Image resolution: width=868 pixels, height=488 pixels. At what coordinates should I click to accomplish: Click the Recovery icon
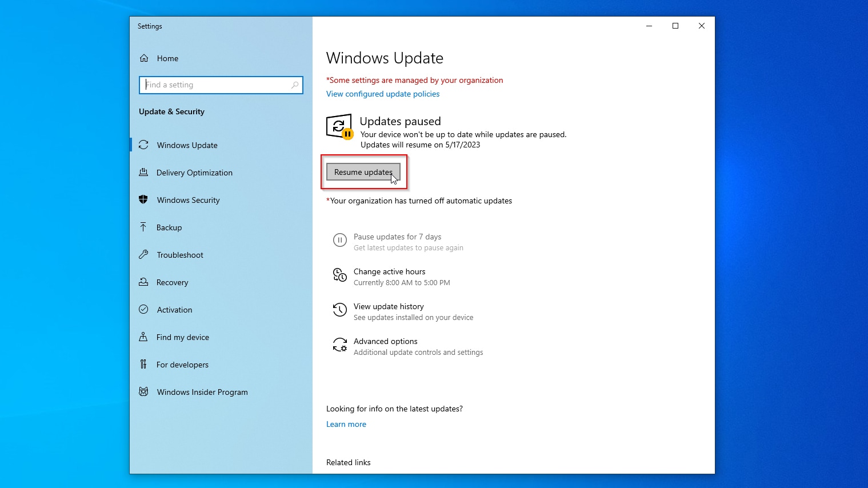click(x=143, y=282)
